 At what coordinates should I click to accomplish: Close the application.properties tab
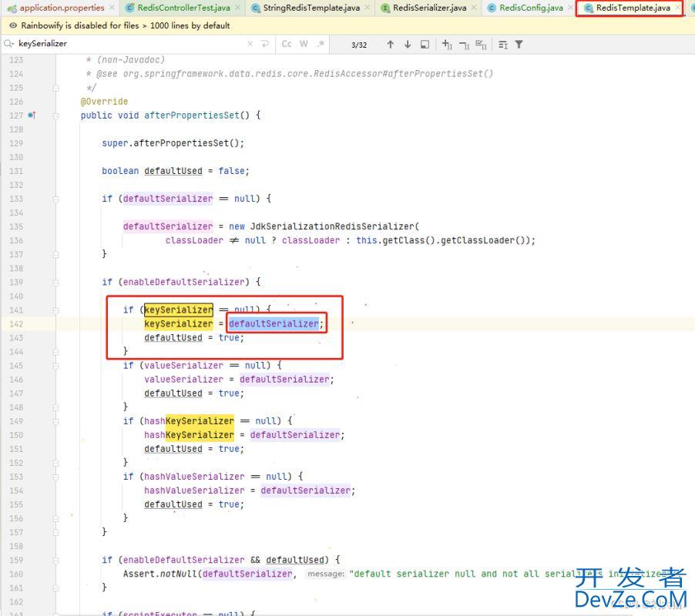[x=112, y=8]
